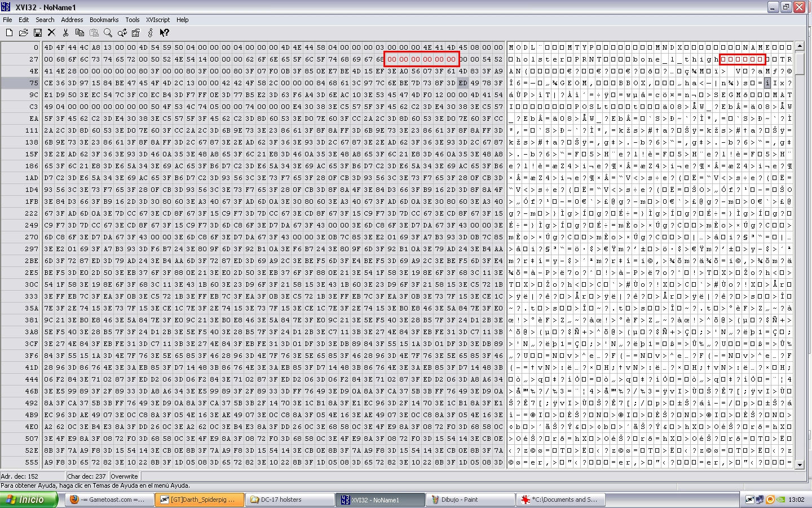
Task: Open the Search menu
Action: tap(45, 20)
